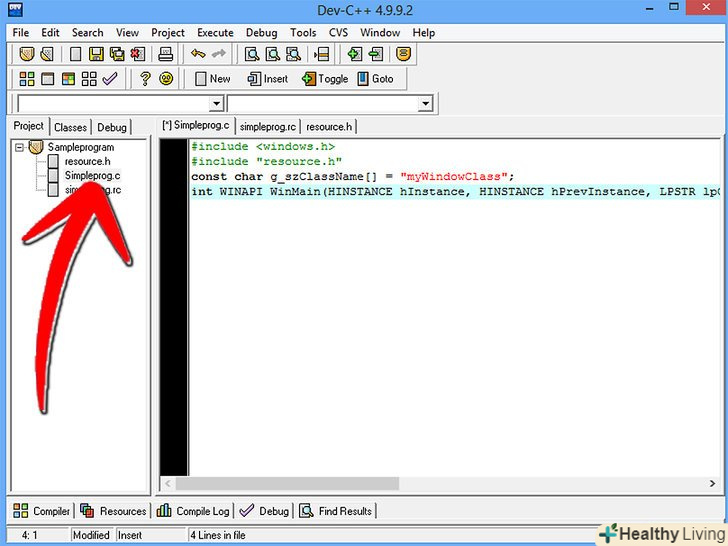Click the colorful Compile and Run icon

point(68,78)
